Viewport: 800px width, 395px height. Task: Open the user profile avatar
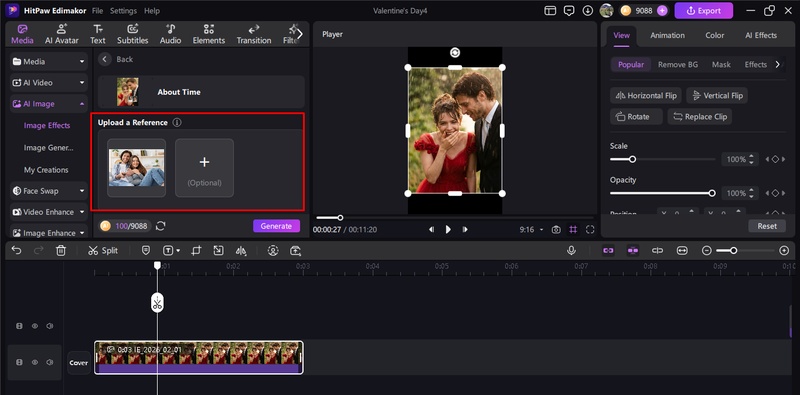pyautogui.click(x=606, y=10)
